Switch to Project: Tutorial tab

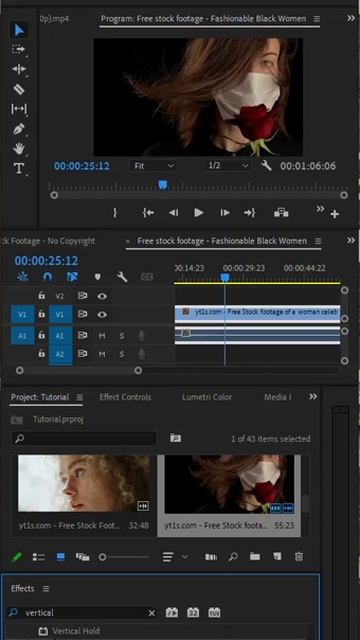(40, 397)
